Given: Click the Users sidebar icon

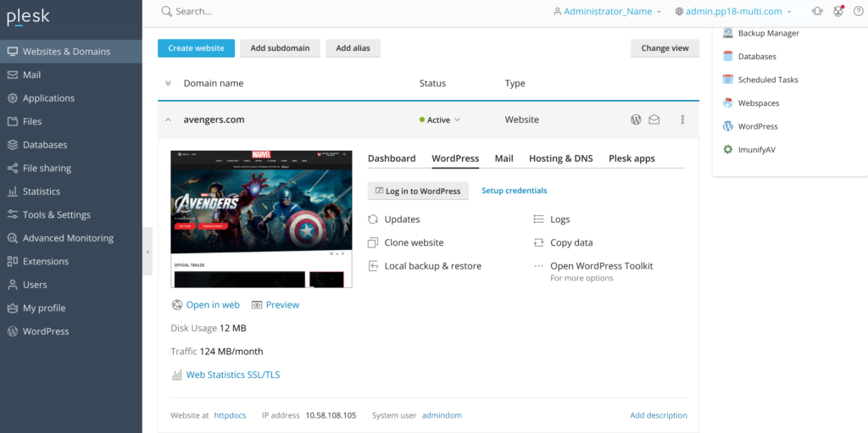Looking at the screenshot, I should 12,285.
